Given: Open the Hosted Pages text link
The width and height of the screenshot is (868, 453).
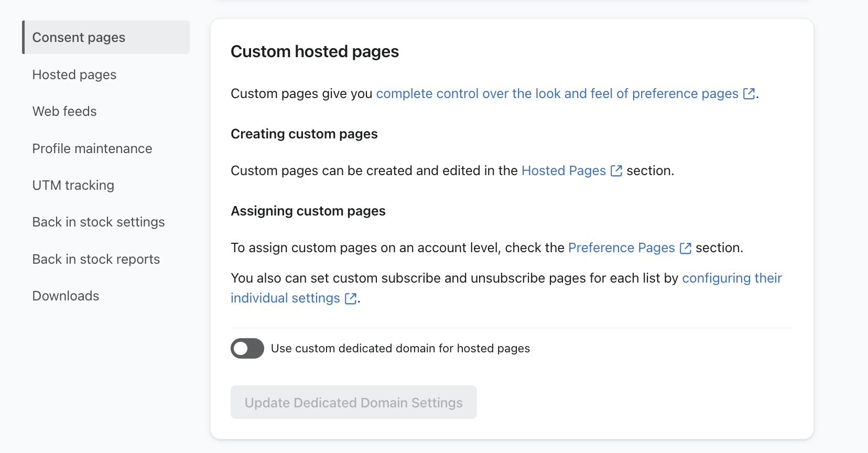Looking at the screenshot, I should coord(563,170).
